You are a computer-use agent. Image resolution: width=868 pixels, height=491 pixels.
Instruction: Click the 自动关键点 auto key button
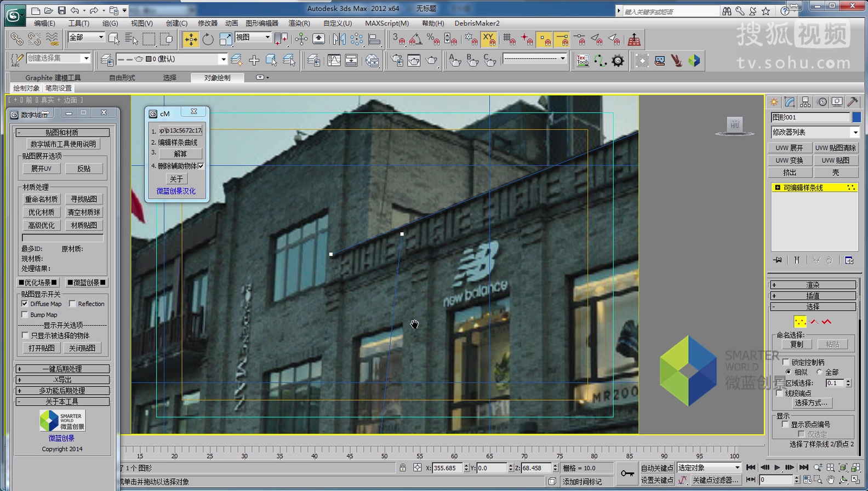(x=657, y=468)
